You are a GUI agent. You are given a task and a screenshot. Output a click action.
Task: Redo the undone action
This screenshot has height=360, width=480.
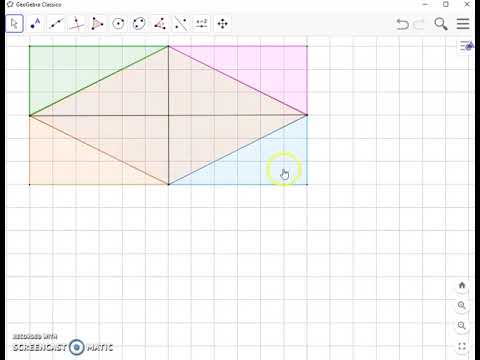tap(418, 24)
